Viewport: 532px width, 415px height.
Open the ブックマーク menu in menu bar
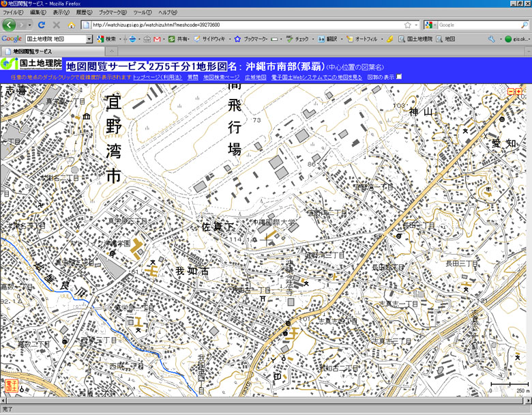pos(113,12)
